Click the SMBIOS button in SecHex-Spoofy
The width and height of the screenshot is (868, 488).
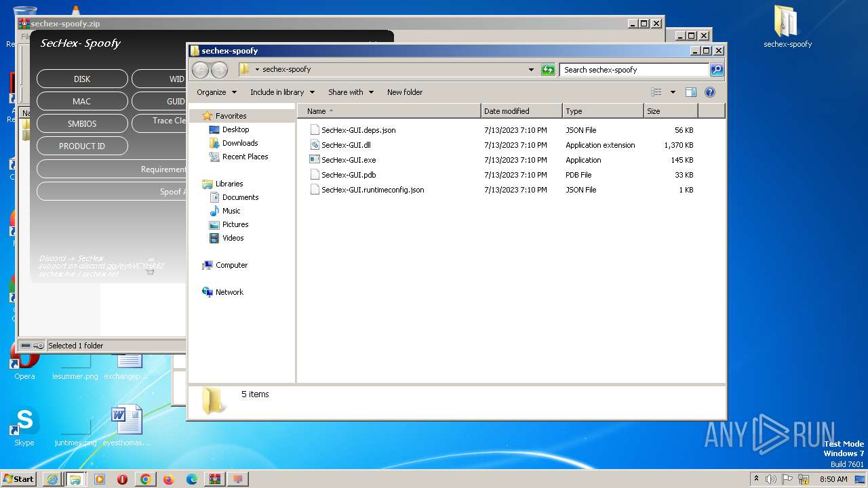pos(82,123)
